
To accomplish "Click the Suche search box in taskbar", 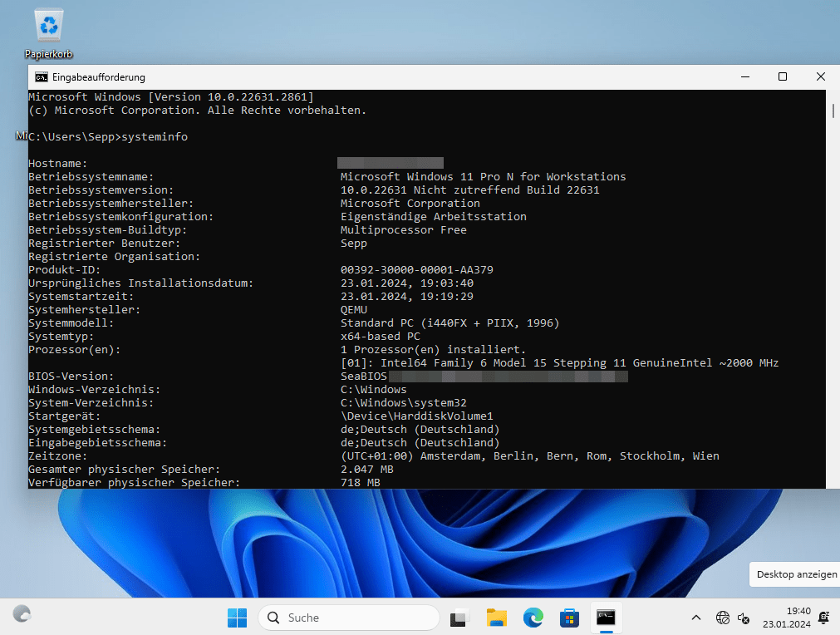I will pos(349,618).
